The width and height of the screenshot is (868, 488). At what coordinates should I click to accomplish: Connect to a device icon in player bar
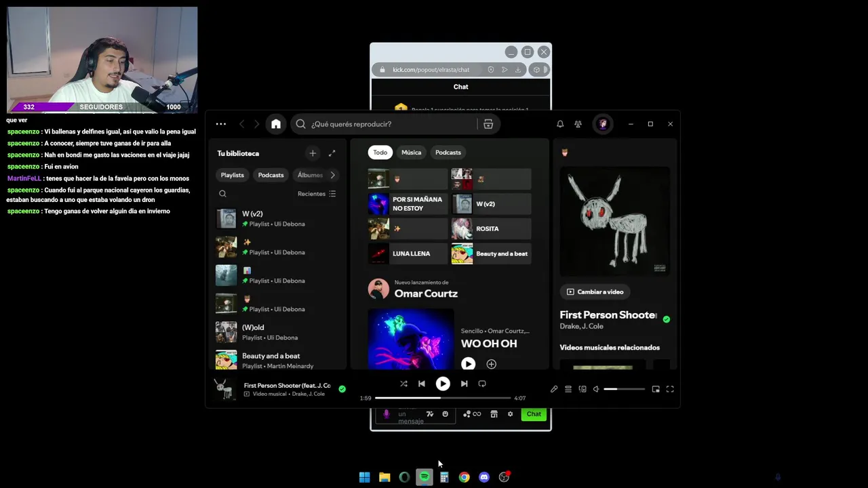[x=583, y=389]
